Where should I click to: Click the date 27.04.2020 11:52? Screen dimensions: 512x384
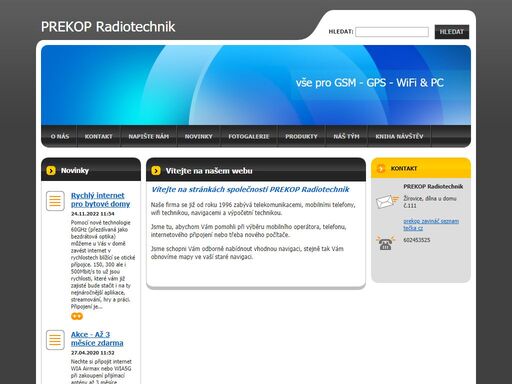tap(93, 353)
